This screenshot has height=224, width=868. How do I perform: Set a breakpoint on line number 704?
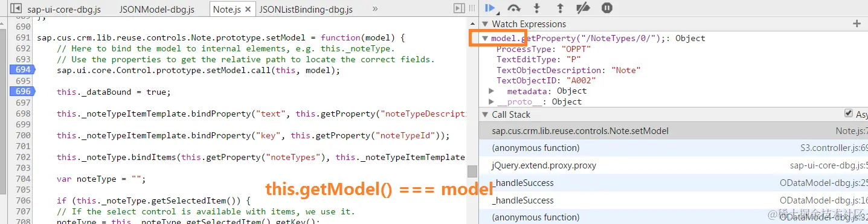coord(23,179)
